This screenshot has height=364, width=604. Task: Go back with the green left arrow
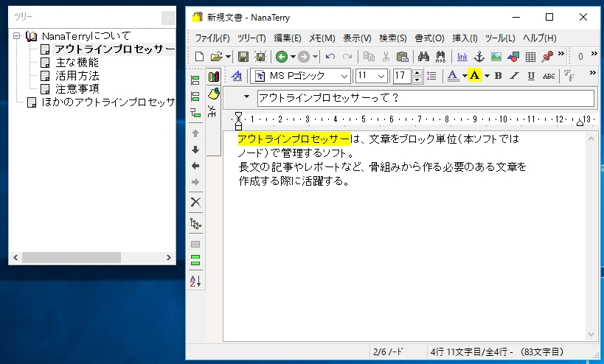click(x=282, y=57)
